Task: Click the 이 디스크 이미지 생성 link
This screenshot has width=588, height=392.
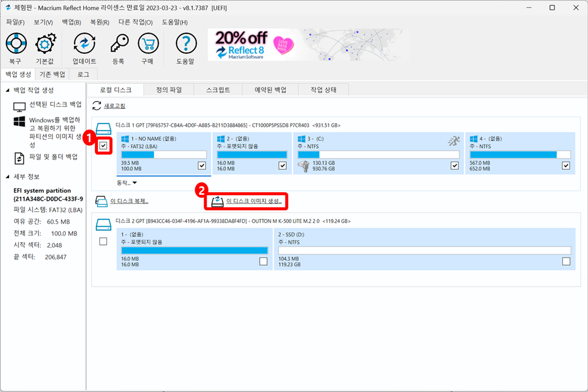Action: pyautogui.click(x=254, y=201)
